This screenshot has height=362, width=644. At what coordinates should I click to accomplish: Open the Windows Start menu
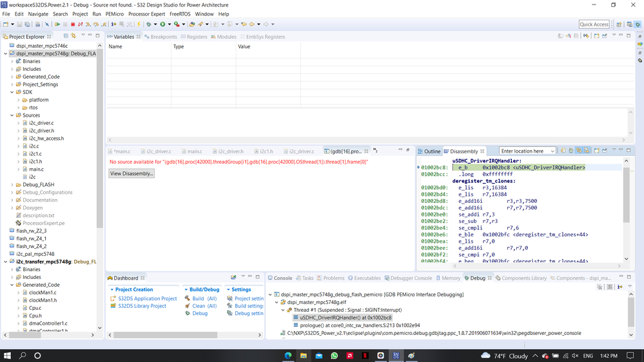[x=8, y=355]
